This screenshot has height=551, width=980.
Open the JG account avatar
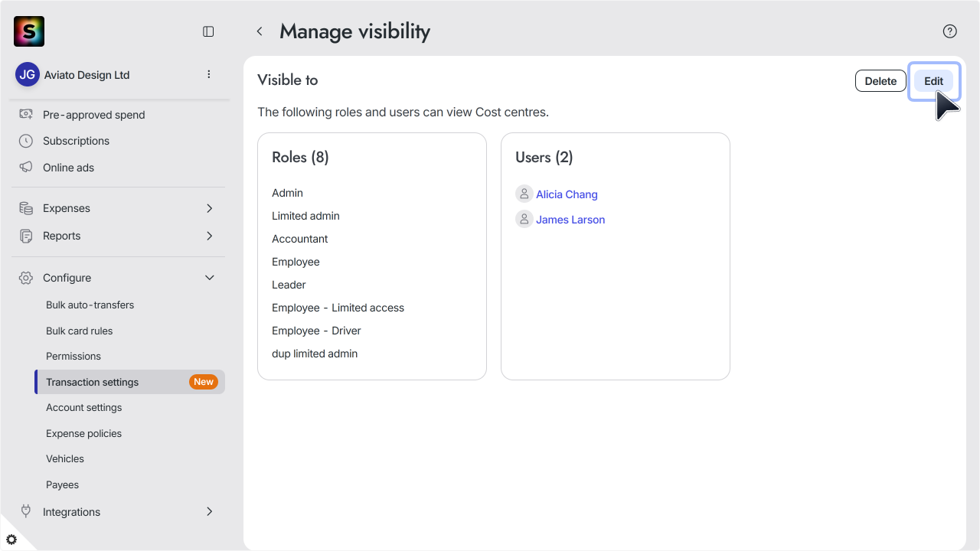pos(28,74)
